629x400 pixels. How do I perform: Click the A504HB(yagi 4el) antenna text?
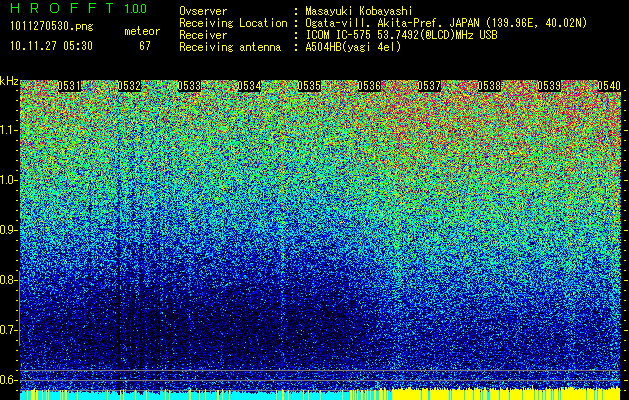[x=353, y=47]
